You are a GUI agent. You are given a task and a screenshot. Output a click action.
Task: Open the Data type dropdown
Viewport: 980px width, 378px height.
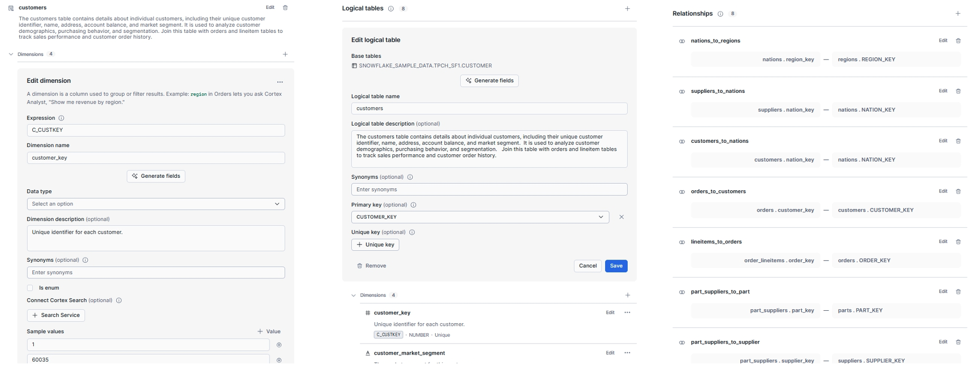(x=156, y=204)
